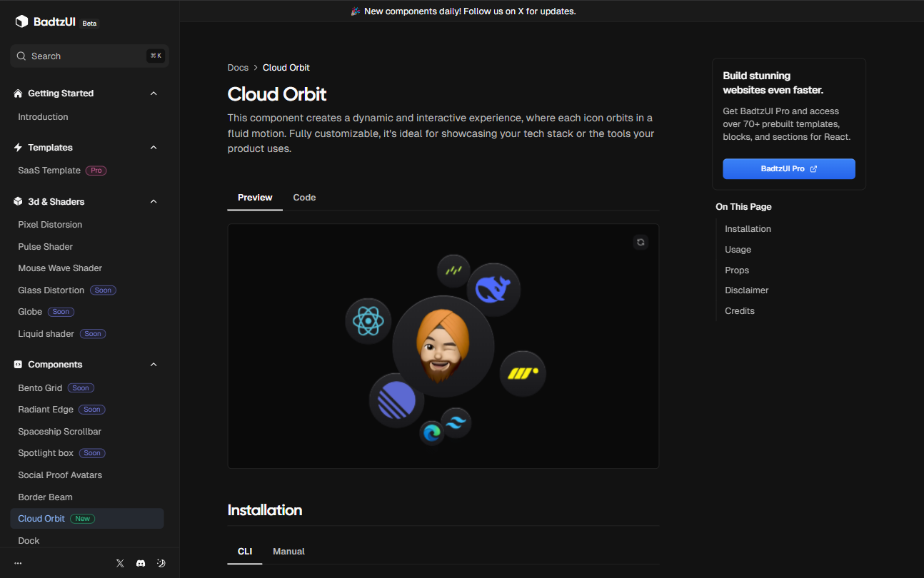Click the search magnifier icon
The image size is (924, 578).
pos(21,56)
